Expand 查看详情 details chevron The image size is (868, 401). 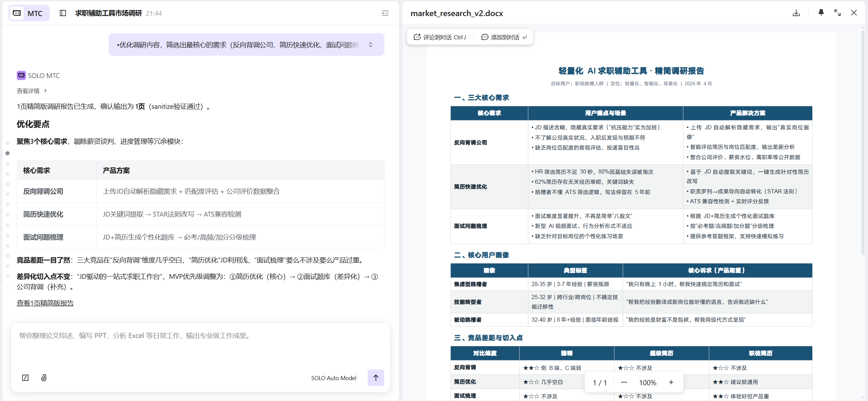pyautogui.click(x=45, y=91)
